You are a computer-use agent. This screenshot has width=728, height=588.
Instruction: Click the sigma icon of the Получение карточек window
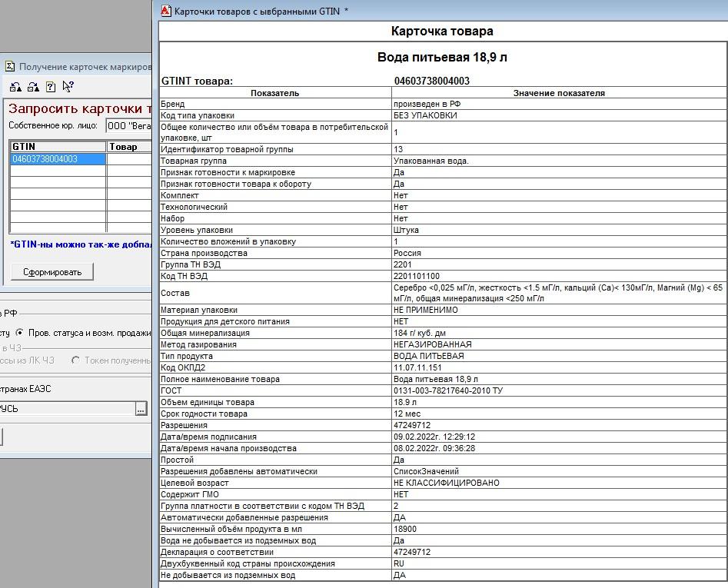9,67
